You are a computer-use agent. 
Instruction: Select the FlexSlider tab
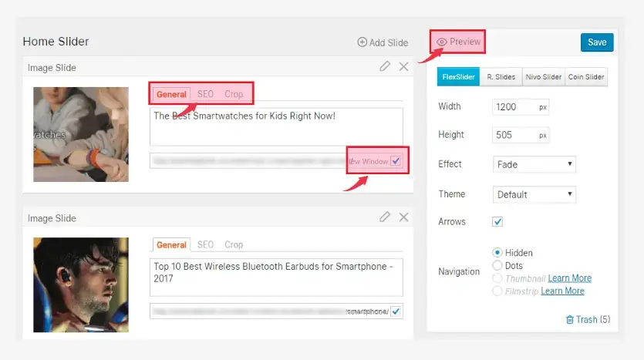coord(458,77)
